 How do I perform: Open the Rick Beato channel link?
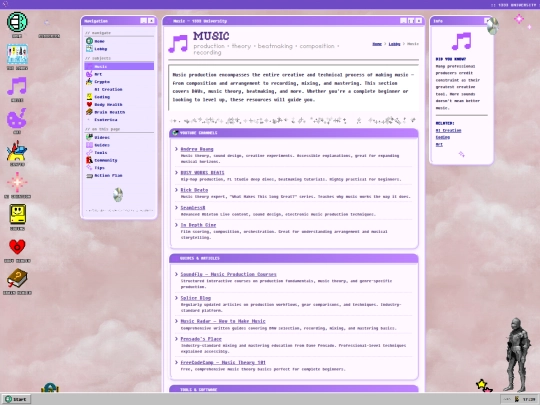[194, 190]
